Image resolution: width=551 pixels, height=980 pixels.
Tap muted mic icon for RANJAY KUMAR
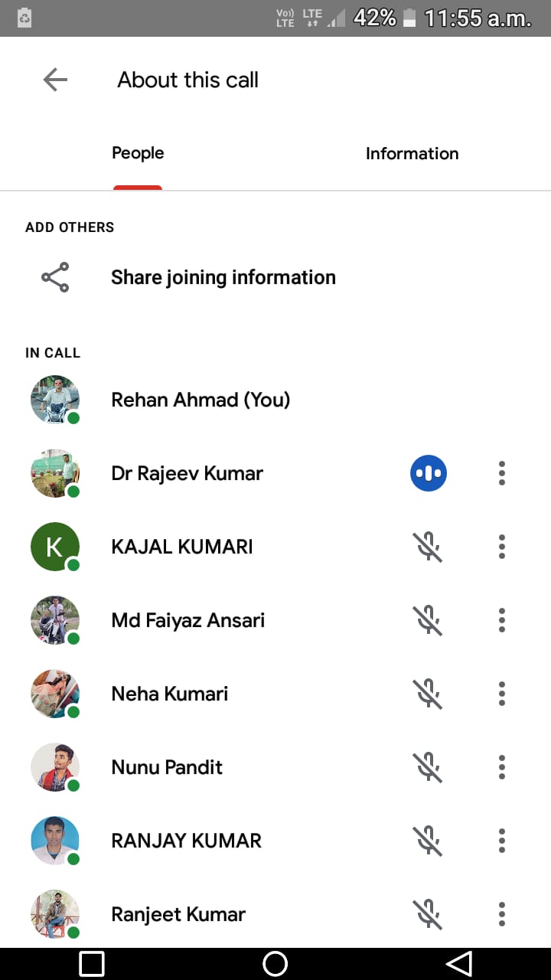[429, 841]
